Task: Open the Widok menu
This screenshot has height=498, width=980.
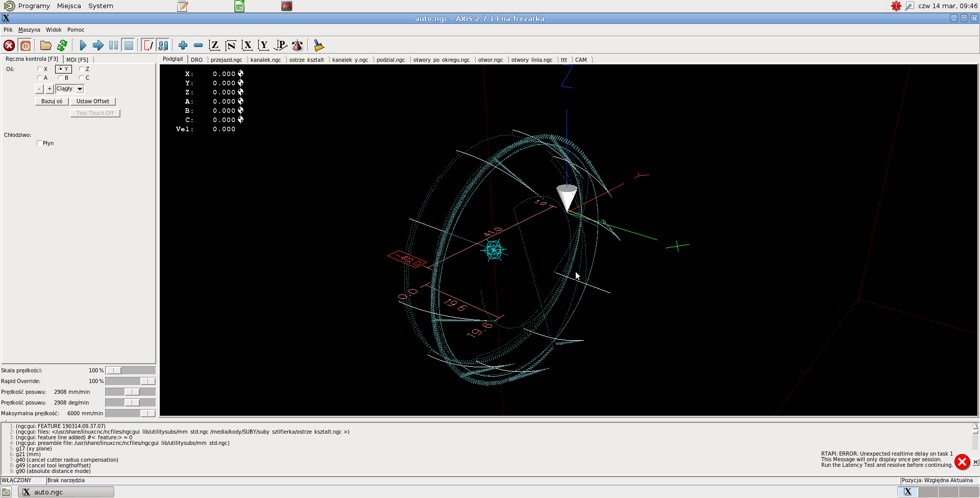Action: pyautogui.click(x=54, y=30)
